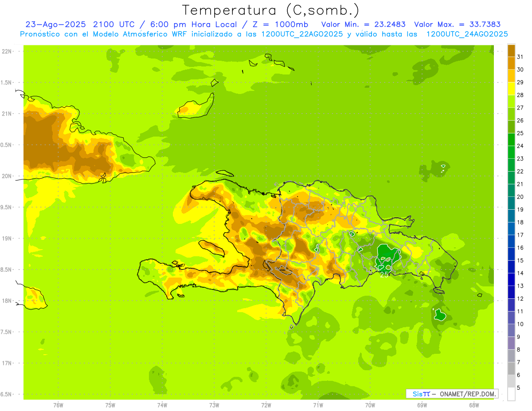The width and height of the screenshot is (532, 411).
Task: Pick the lime swatch between legend 27 and 28
Action: pos(511,101)
